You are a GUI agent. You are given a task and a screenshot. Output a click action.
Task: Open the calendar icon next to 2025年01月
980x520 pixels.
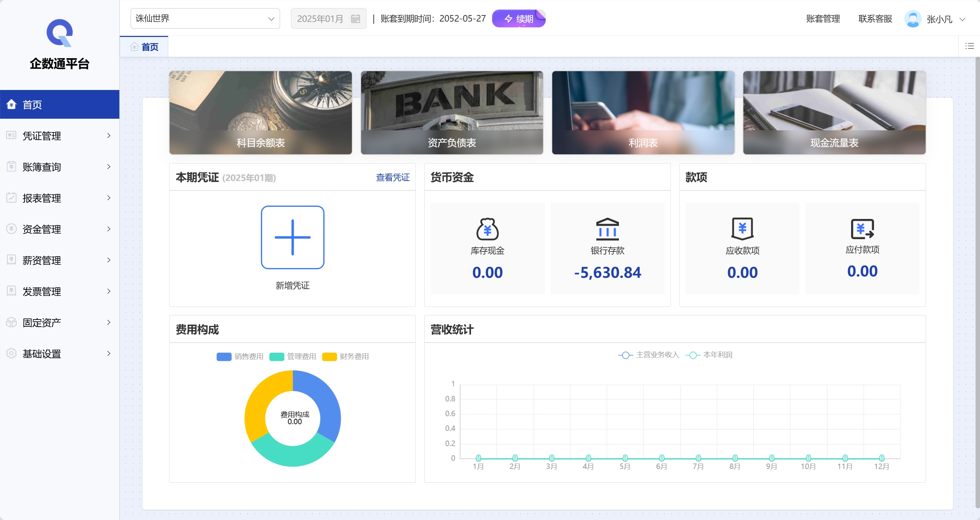355,18
